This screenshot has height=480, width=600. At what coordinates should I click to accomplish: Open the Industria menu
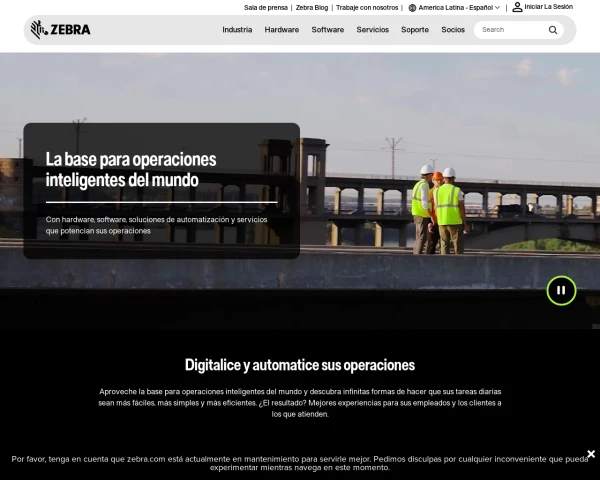[x=237, y=30]
